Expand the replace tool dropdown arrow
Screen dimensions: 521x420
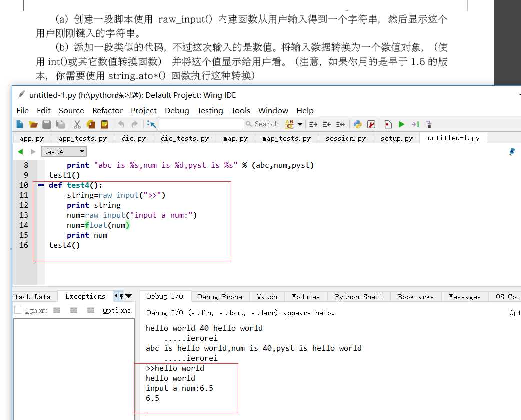coord(300,124)
